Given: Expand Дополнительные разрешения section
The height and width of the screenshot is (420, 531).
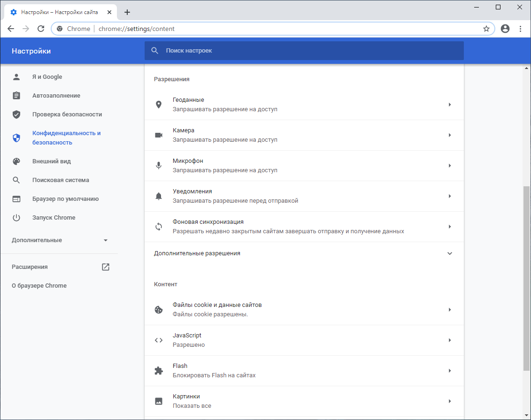Looking at the screenshot, I should click(449, 253).
